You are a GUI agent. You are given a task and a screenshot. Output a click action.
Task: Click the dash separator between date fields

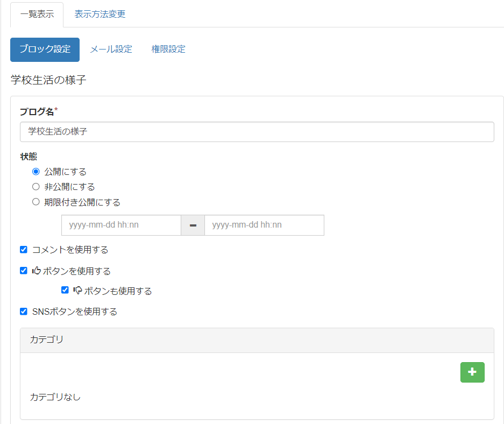tap(193, 225)
